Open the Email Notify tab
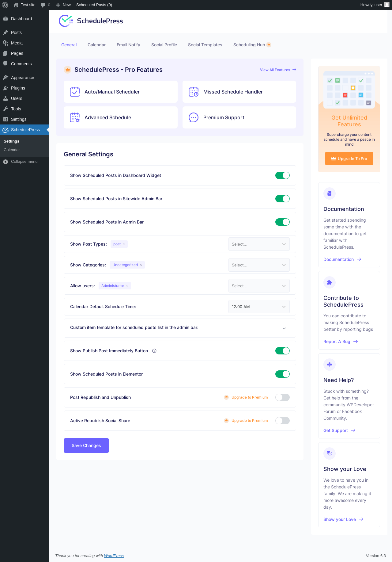The width and height of the screenshot is (392, 562). (128, 45)
